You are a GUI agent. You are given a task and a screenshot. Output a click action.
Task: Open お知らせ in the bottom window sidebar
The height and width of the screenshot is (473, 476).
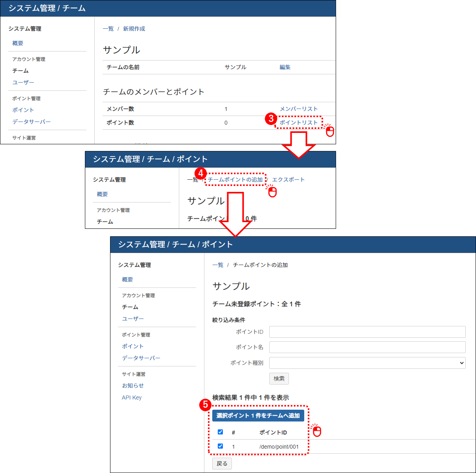coord(133,386)
